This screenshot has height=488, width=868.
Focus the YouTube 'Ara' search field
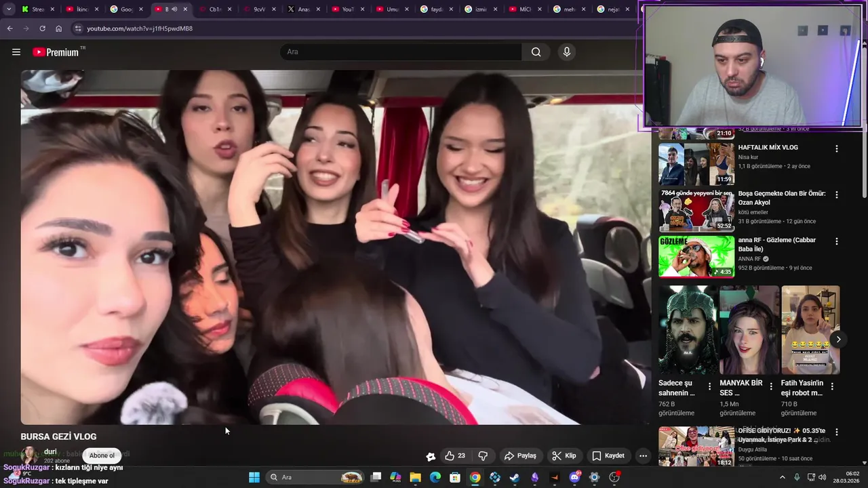point(401,52)
